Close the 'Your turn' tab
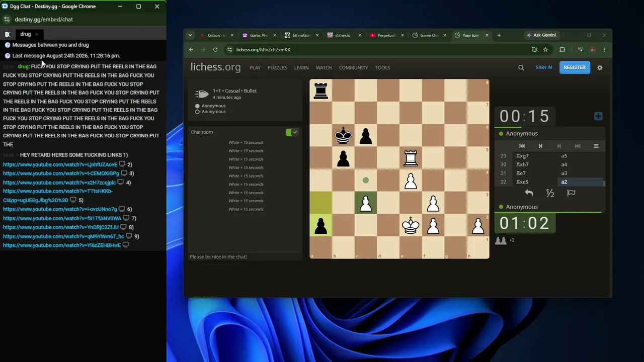Viewport: 644px width, 362px height. [487, 35]
